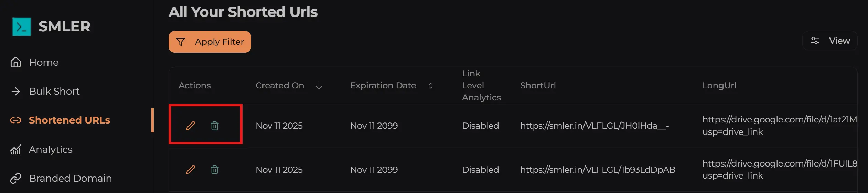Click the Link Level Analytics column header
The width and height of the screenshot is (868, 193).
click(x=481, y=86)
